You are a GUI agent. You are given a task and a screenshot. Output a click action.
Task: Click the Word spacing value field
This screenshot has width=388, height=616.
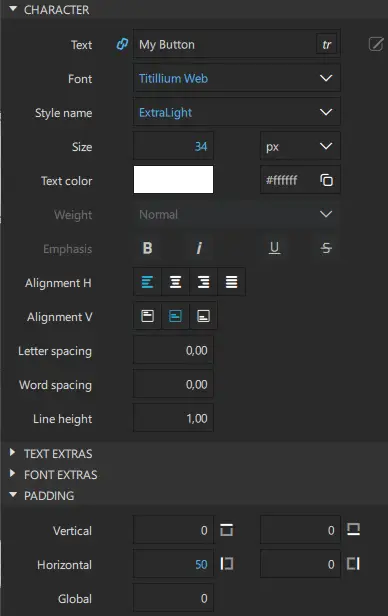pos(173,384)
